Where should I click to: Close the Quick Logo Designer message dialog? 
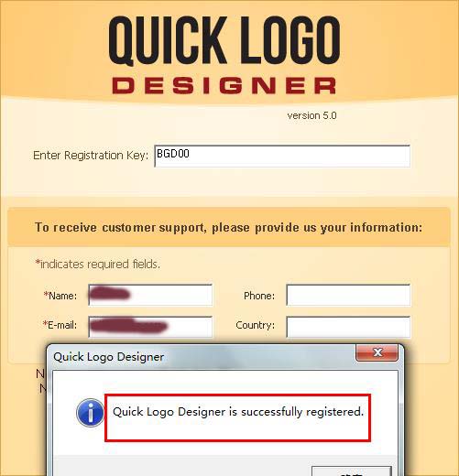[377, 352]
